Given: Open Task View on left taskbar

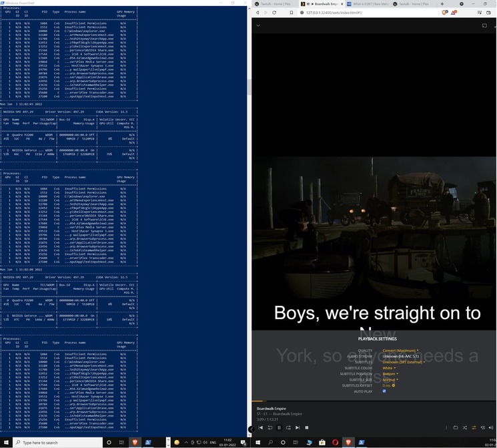Looking at the screenshot, I should (121, 442).
